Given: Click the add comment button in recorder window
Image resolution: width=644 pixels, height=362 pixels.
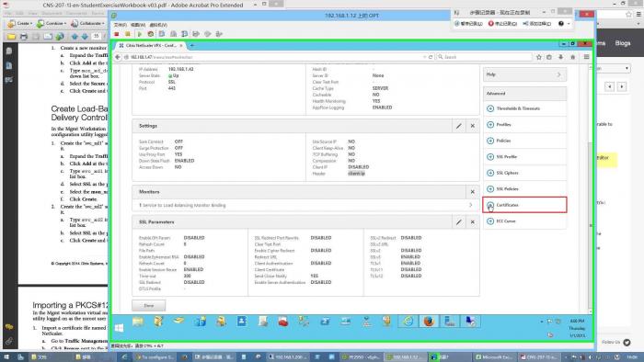Looking at the screenshot, I should point(536,24).
